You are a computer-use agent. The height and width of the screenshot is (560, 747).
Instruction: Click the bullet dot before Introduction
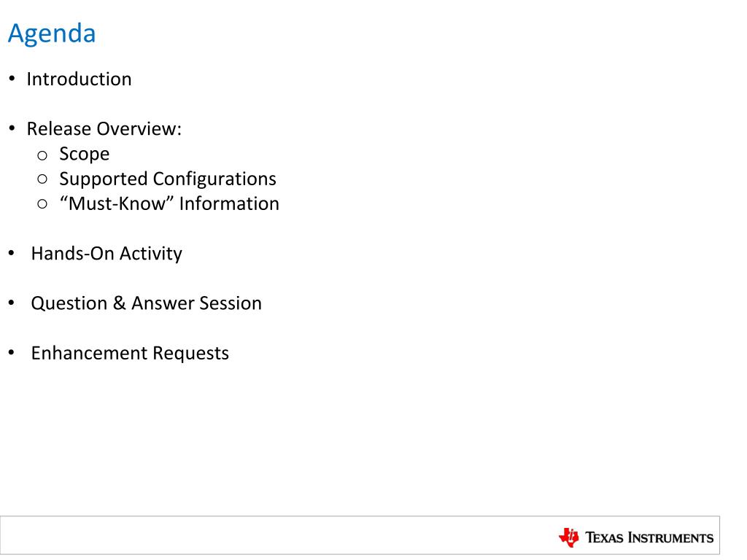click(12, 78)
